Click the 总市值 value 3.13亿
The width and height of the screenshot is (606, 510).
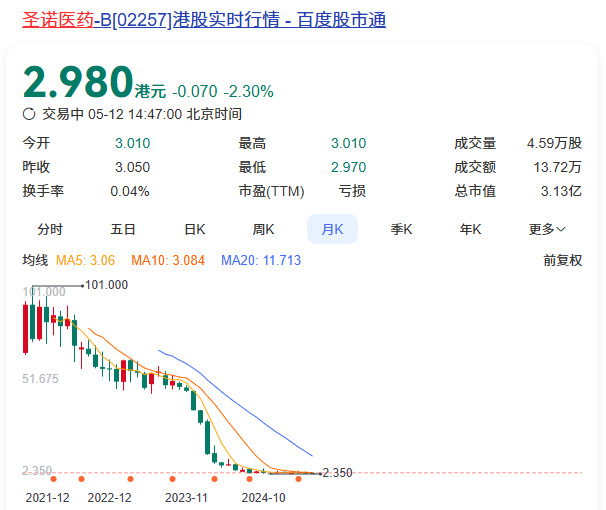561,191
